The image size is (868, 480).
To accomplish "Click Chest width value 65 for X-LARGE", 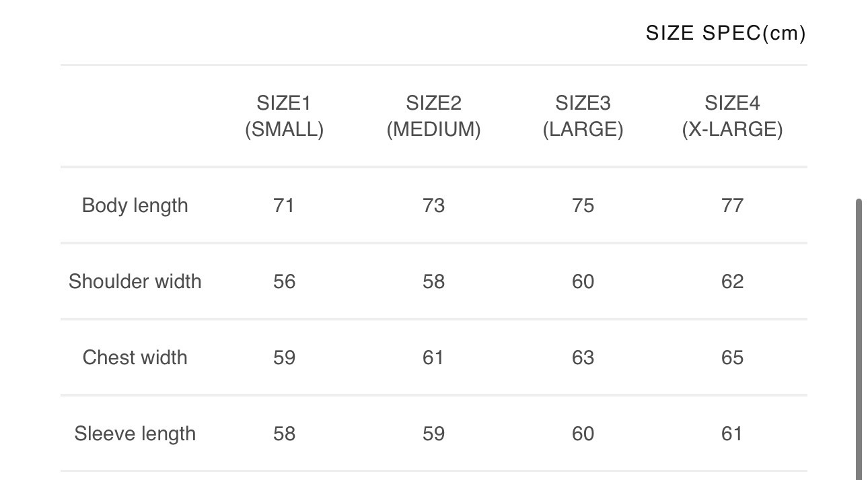I will (x=732, y=357).
